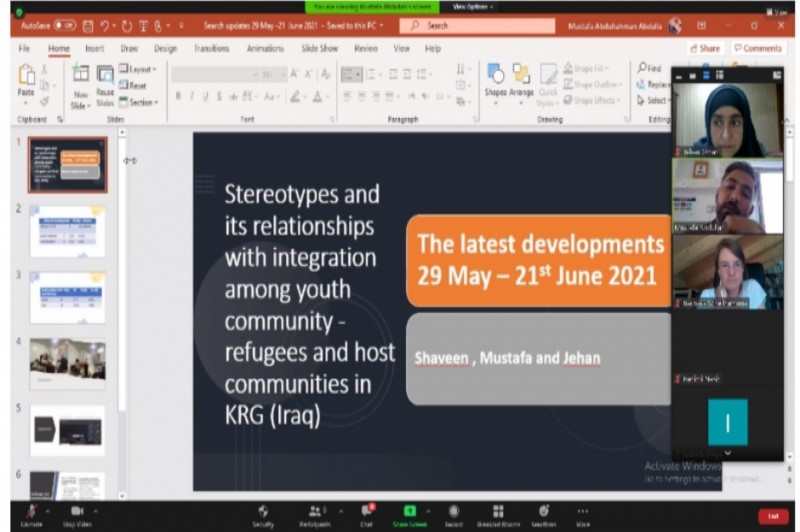Select slide 4 thumbnail in slide panel
Screen dimensions: 800x532
[x=67, y=362]
